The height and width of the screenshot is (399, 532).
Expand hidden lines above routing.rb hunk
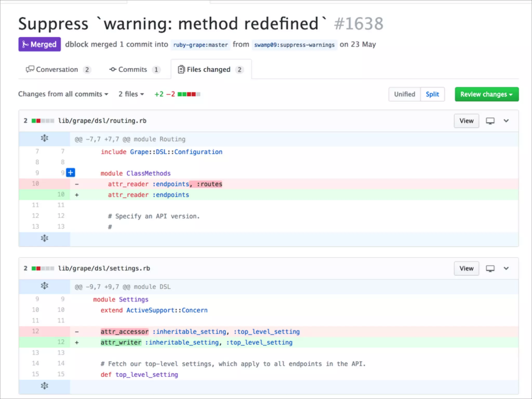[x=44, y=138]
